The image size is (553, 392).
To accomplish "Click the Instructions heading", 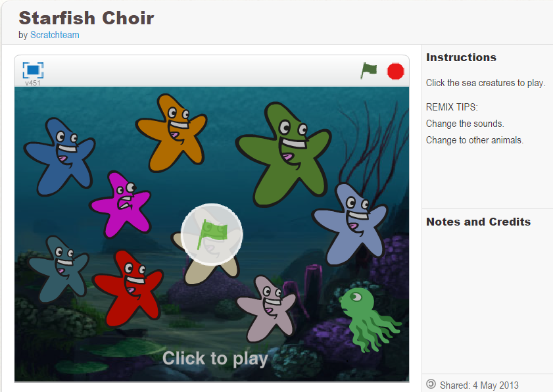I will tap(461, 57).
